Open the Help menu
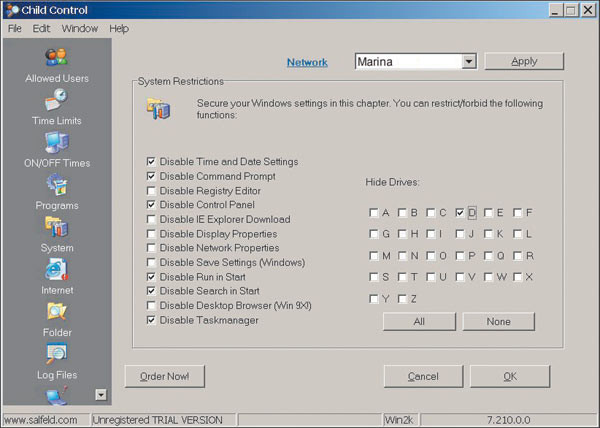The width and height of the screenshot is (600, 428). (x=119, y=28)
